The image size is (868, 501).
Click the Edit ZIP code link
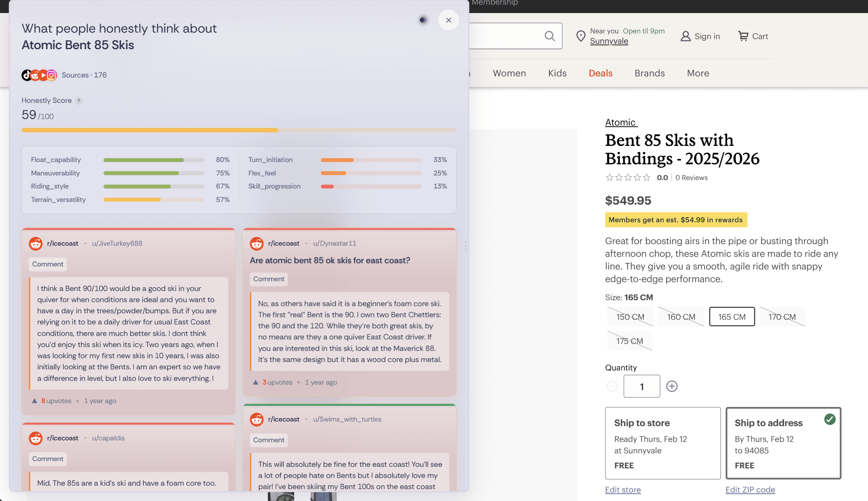pos(750,490)
